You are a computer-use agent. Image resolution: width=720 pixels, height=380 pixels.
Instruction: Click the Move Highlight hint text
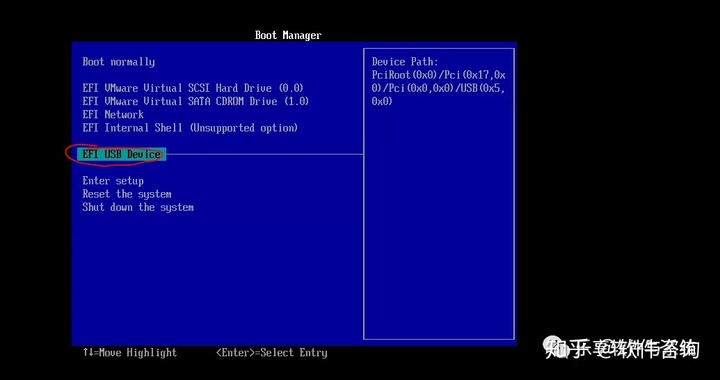click(x=130, y=353)
